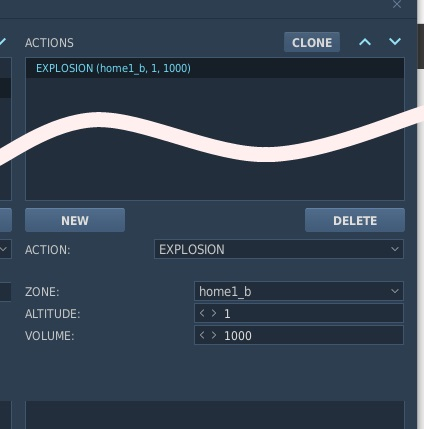Increase ALTITUDE with right arrow
Viewport: 424px width, 429px height.
pyautogui.click(x=214, y=313)
